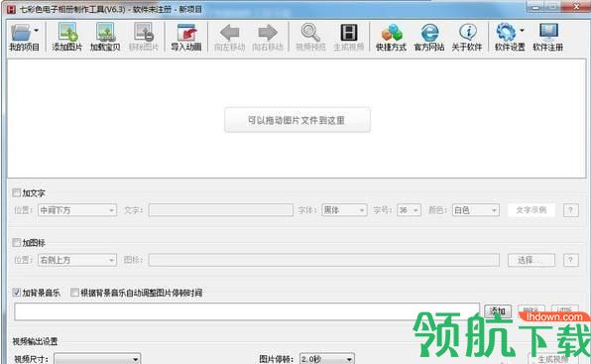Open the 软件设置 gear icon

pos(506,33)
